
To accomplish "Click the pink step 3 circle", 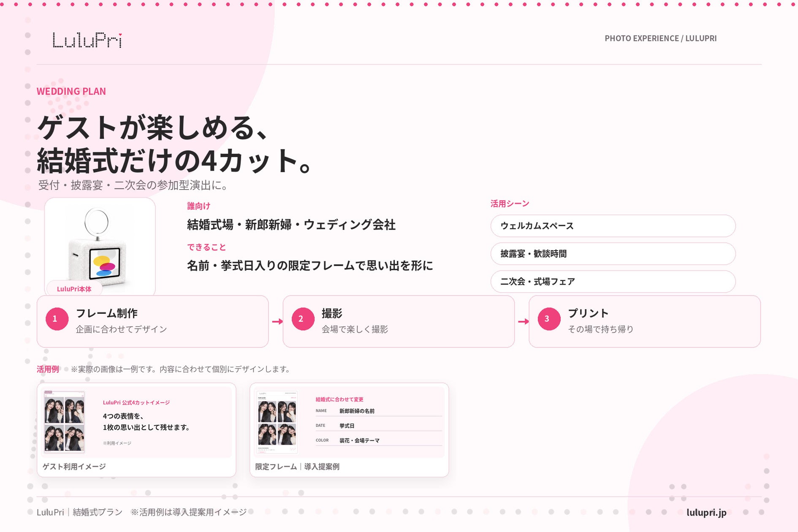I will (549, 319).
